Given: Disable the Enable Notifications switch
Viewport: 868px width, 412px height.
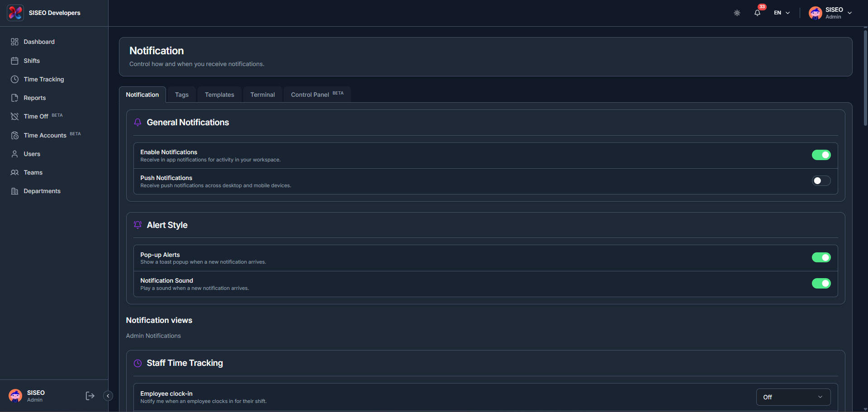Looking at the screenshot, I should pos(821,155).
